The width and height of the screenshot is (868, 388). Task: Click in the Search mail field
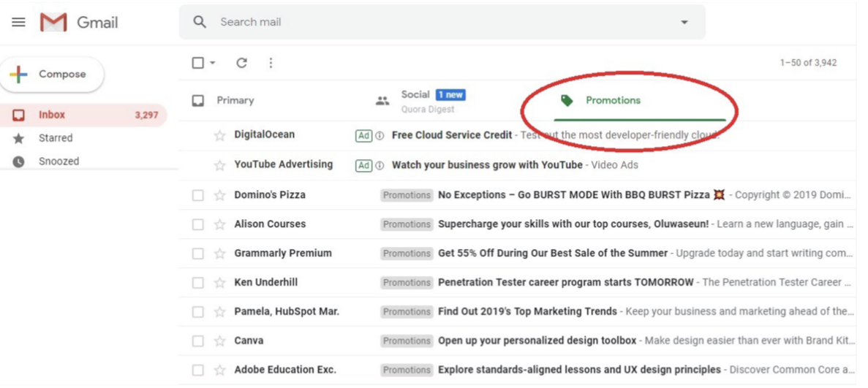click(443, 22)
